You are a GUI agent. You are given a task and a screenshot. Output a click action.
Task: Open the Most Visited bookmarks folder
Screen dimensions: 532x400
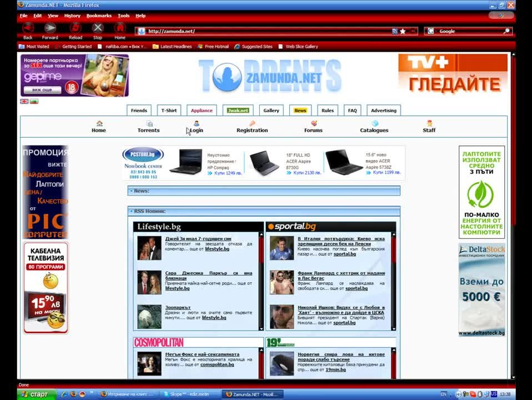(x=34, y=47)
